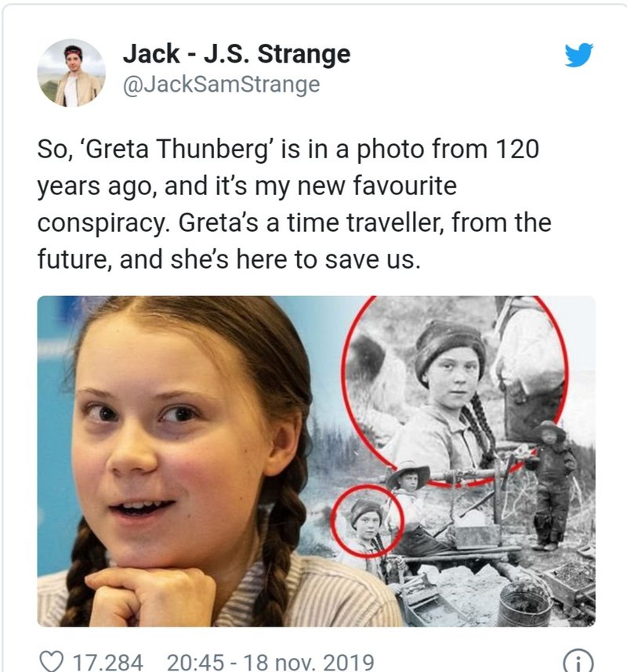Click the metal bucket in old photo
Screen dimensions: 627x672
point(525,602)
